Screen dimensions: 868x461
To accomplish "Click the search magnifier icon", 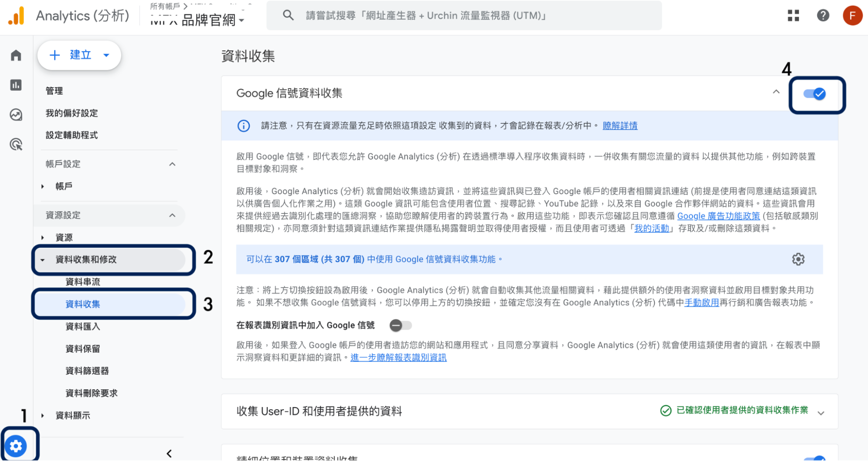I will (x=288, y=16).
